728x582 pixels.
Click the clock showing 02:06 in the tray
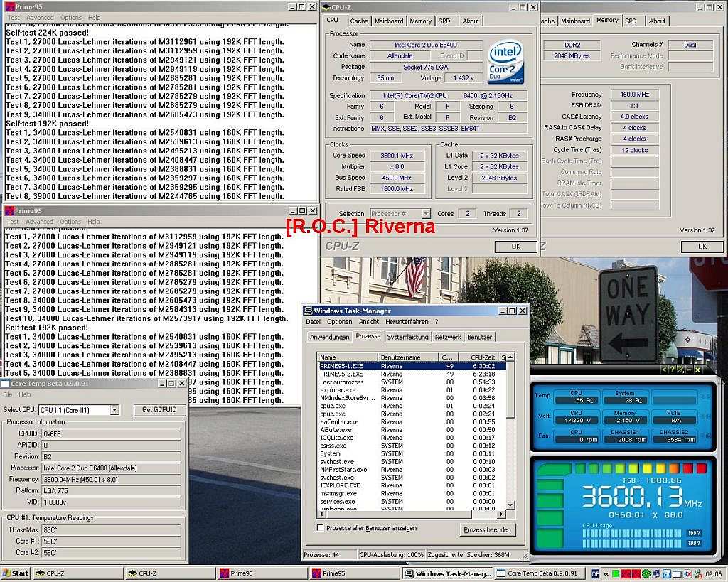click(x=714, y=574)
